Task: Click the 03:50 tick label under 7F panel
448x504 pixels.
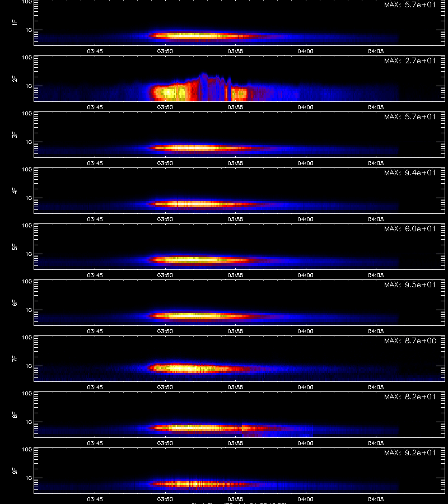Action: tap(165, 388)
